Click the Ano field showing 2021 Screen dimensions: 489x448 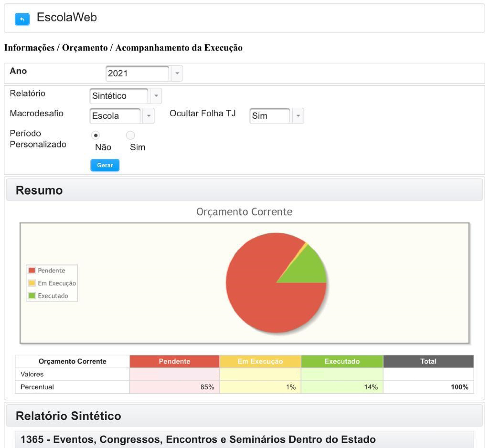[137, 73]
